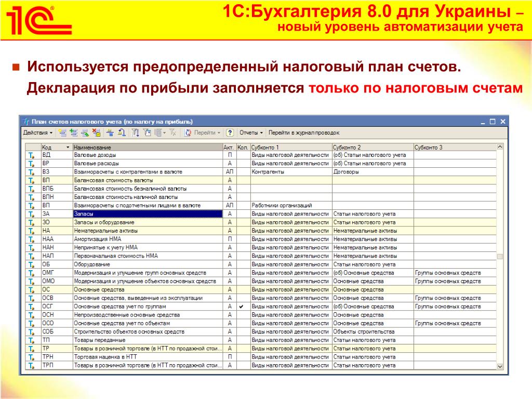The height and width of the screenshot is (399, 532).
Task: Click the Add new account toolbar icon
Action: (x=62, y=132)
